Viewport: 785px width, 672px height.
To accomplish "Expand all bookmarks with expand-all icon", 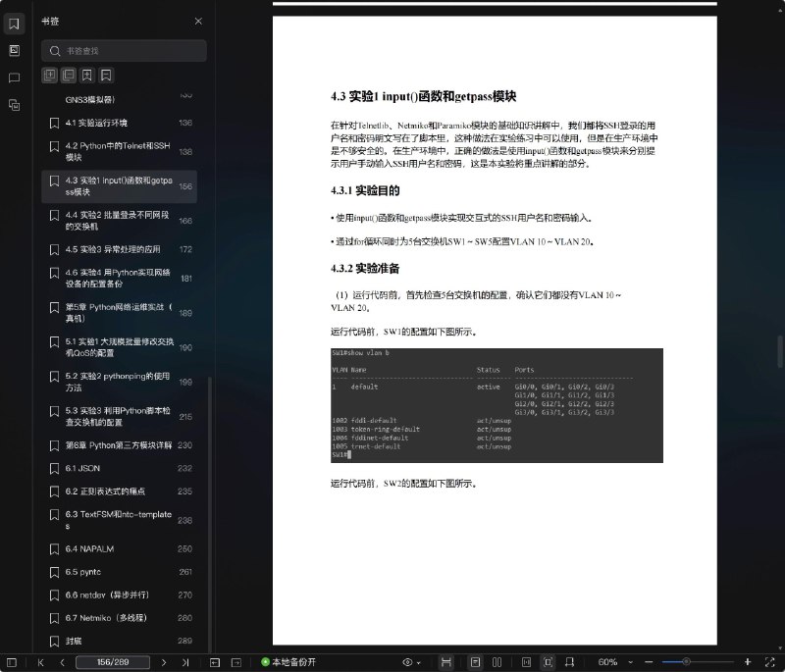I will (48, 75).
